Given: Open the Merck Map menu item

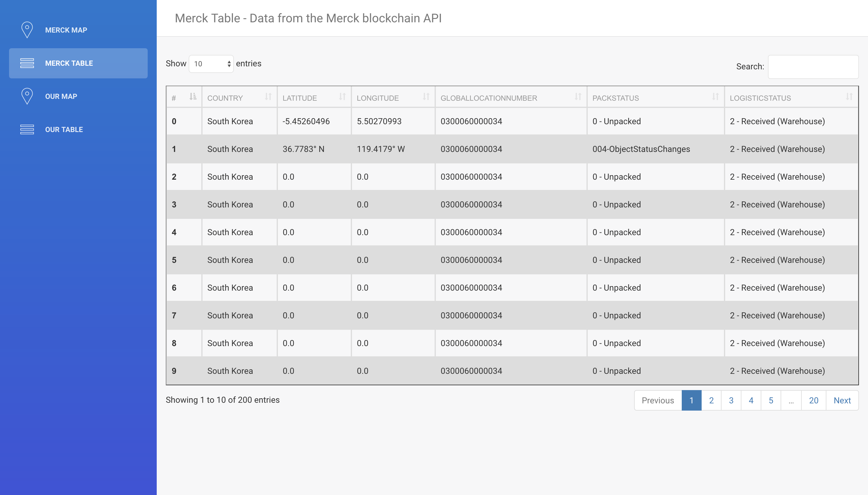Looking at the screenshot, I should (x=66, y=30).
